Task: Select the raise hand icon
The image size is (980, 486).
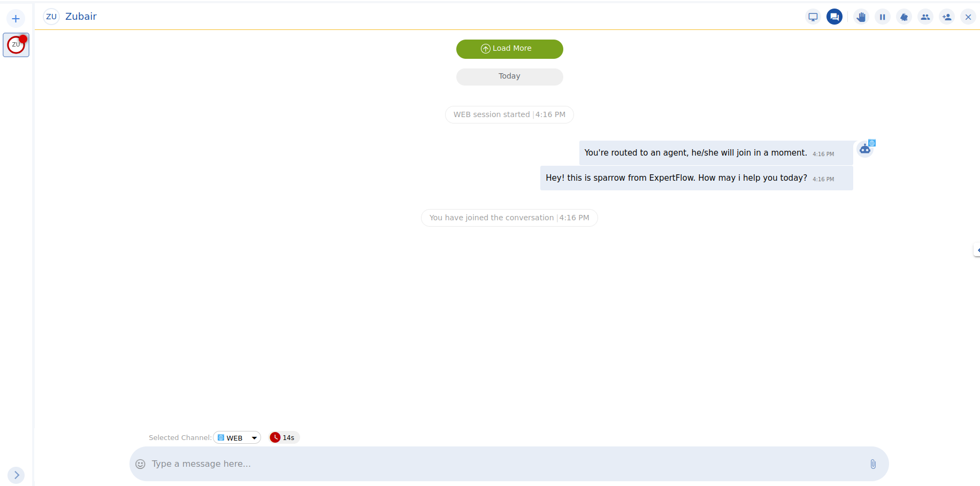Action: (861, 17)
